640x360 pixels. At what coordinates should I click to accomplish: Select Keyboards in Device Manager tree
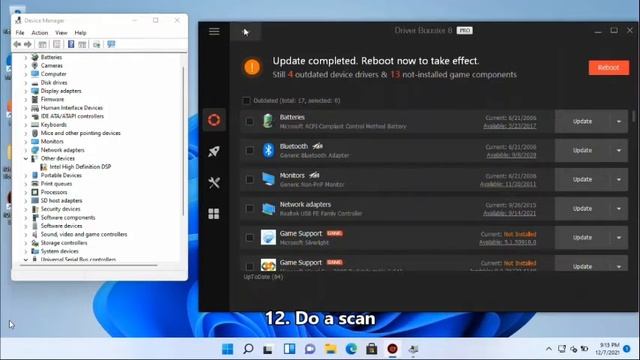53,125
